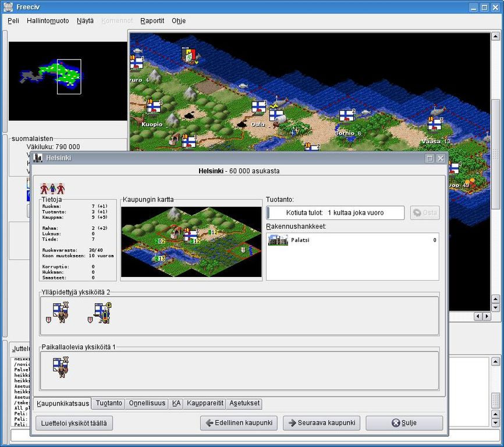Switch to the Tuotanto tab
Viewport: 504px width, 447px height.
[109, 403]
